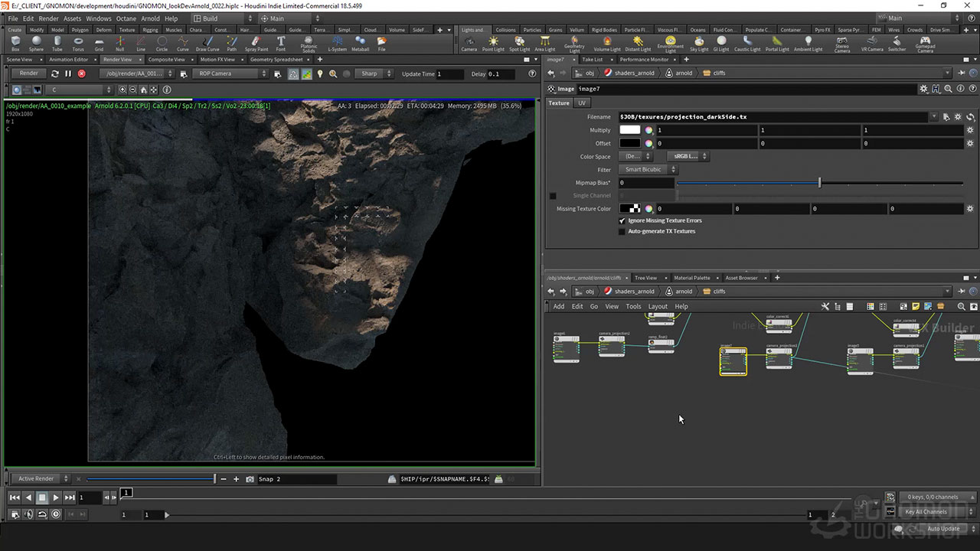Click the render refresh icon
The width and height of the screenshot is (980, 551).
(x=54, y=73)
